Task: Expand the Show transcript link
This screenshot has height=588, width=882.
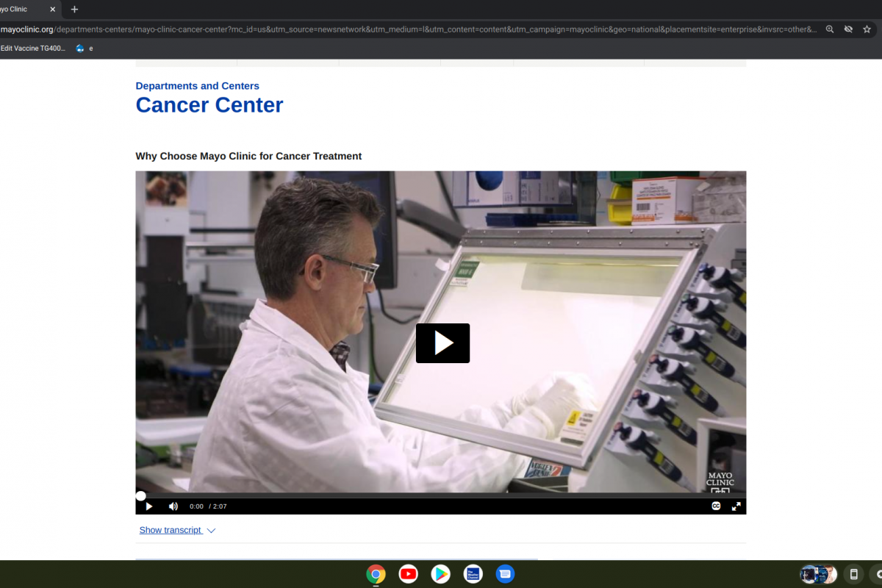Action: (x=171, y=530)
